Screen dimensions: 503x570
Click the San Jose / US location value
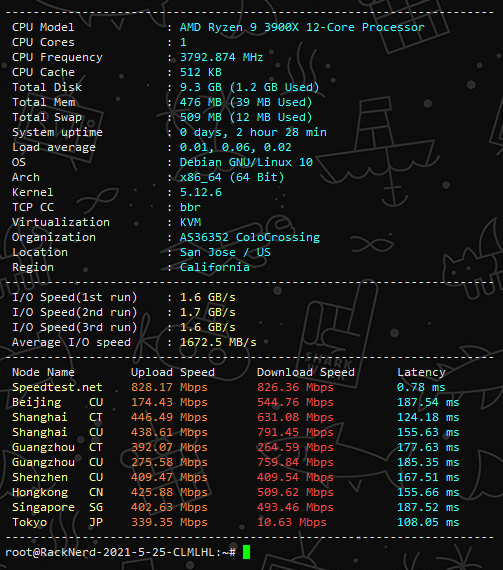[225, 252]
